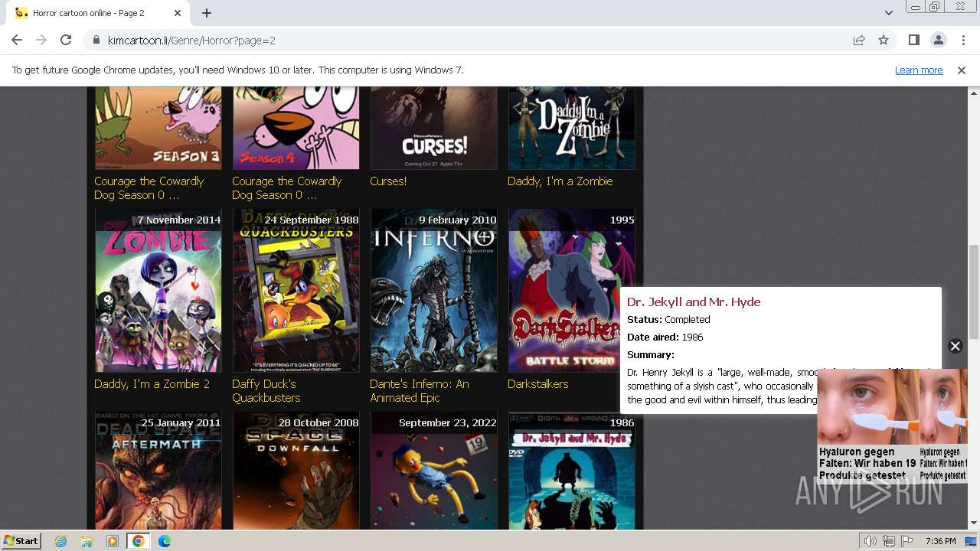
Task: Click the scrollbar down arrow
Action: (974, 523)
